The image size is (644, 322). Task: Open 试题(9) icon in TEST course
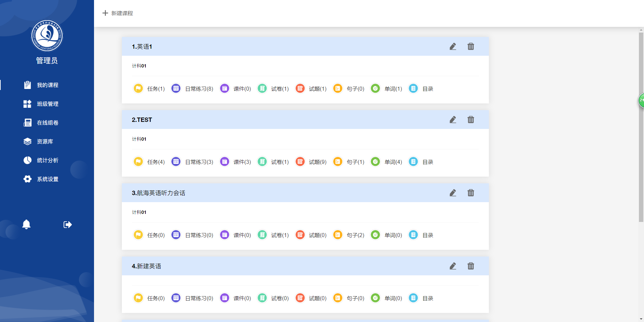point(300,162)
